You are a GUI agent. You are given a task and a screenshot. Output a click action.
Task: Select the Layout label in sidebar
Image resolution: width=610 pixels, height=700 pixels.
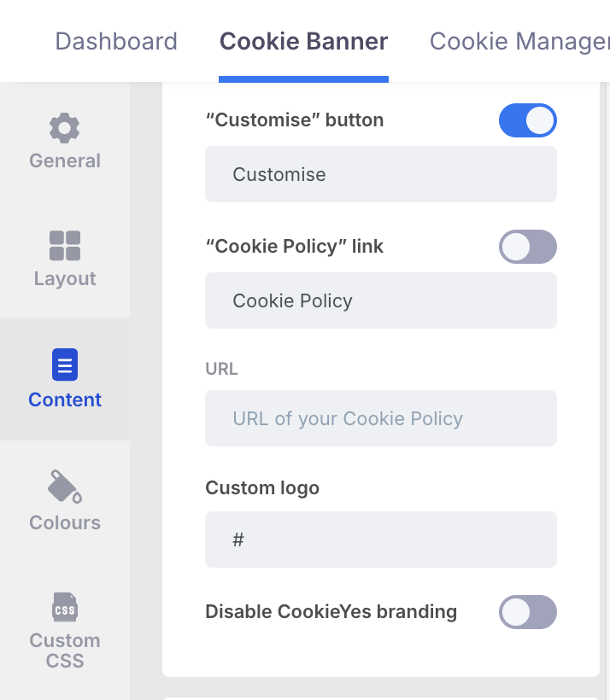65,278
